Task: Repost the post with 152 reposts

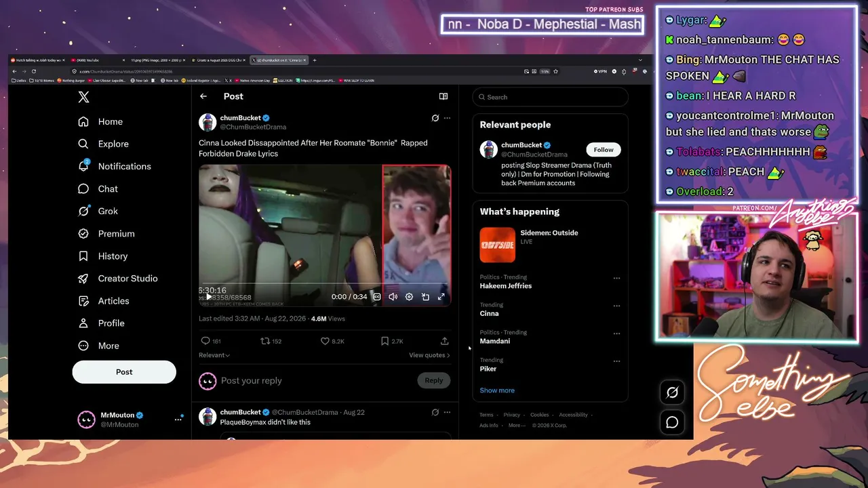Action: point(265,341)
